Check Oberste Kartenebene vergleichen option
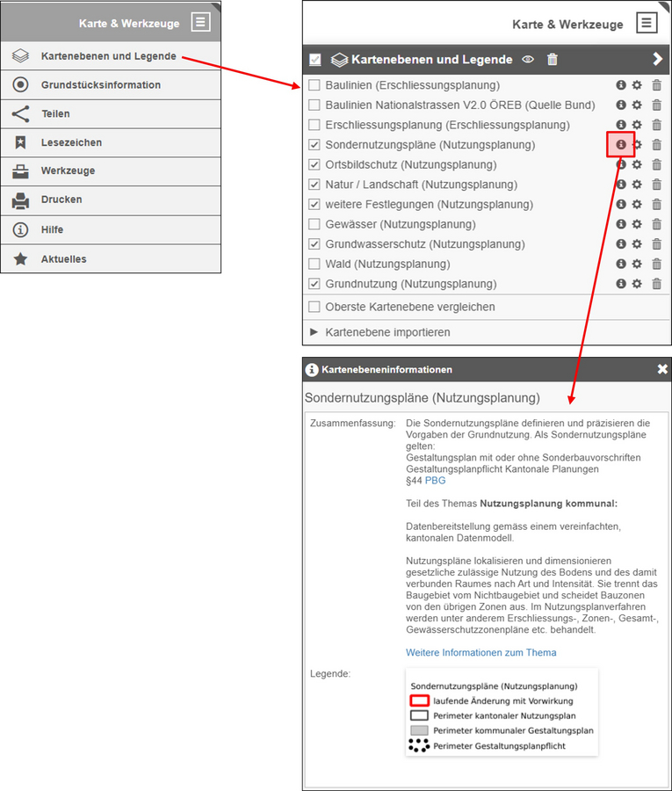 [x=314, y=307]
